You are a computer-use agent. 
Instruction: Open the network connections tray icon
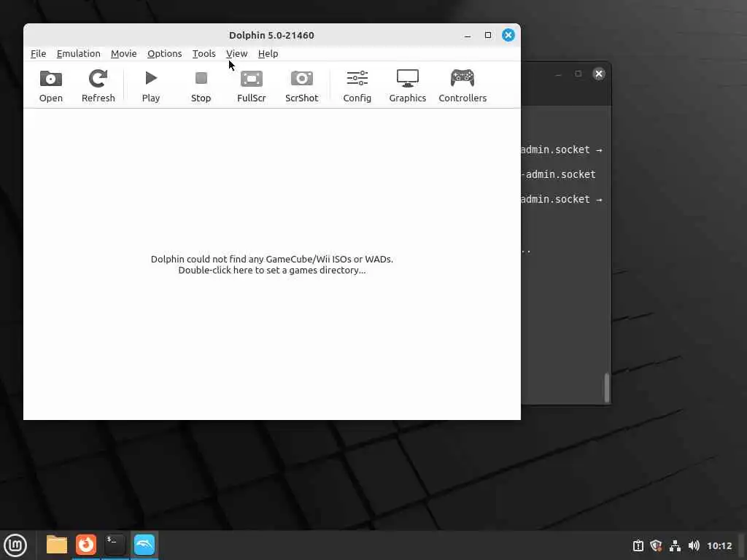pyautogui.click(x=675, y=545)
